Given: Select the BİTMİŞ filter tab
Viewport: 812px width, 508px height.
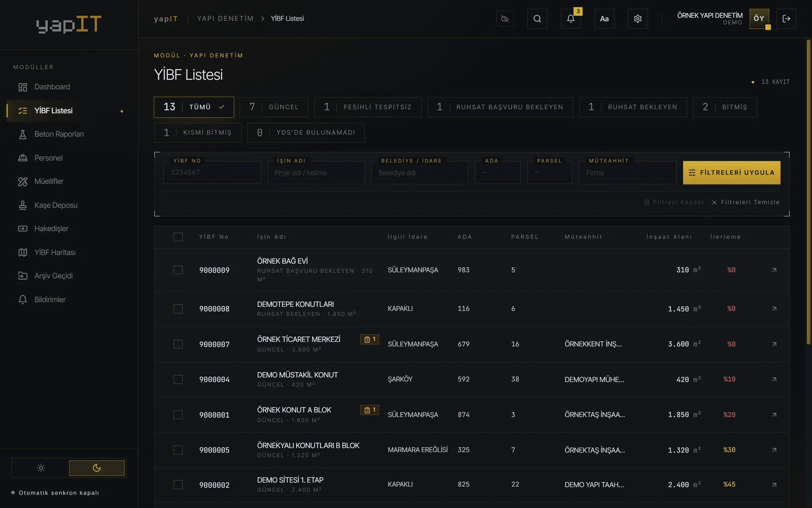Looking at the screenshot, I should 725,107.
